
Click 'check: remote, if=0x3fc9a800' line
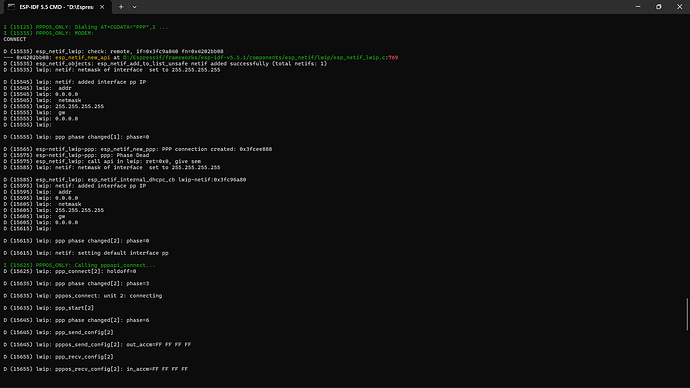(x=114, y=51)
